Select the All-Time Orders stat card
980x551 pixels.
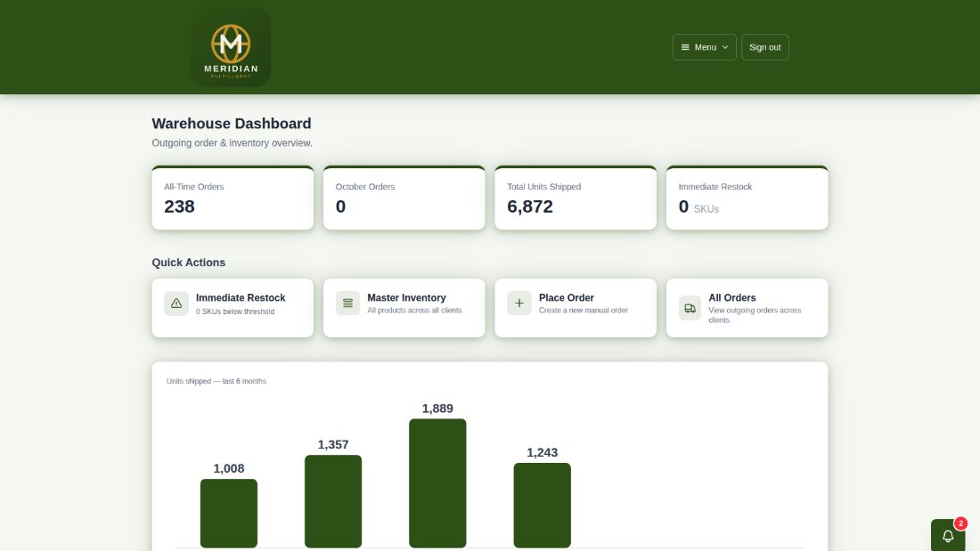[233, 198]
